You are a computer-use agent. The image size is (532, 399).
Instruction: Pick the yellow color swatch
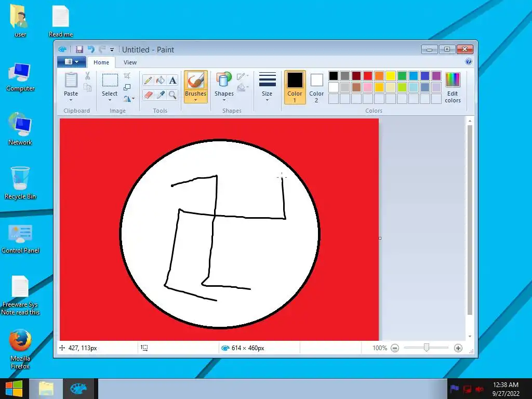391,76
